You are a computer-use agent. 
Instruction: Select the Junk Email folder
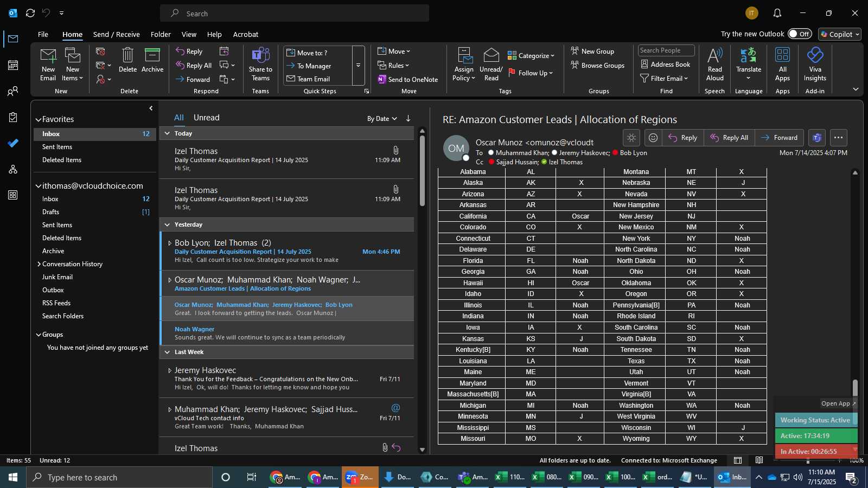(58, 277)
